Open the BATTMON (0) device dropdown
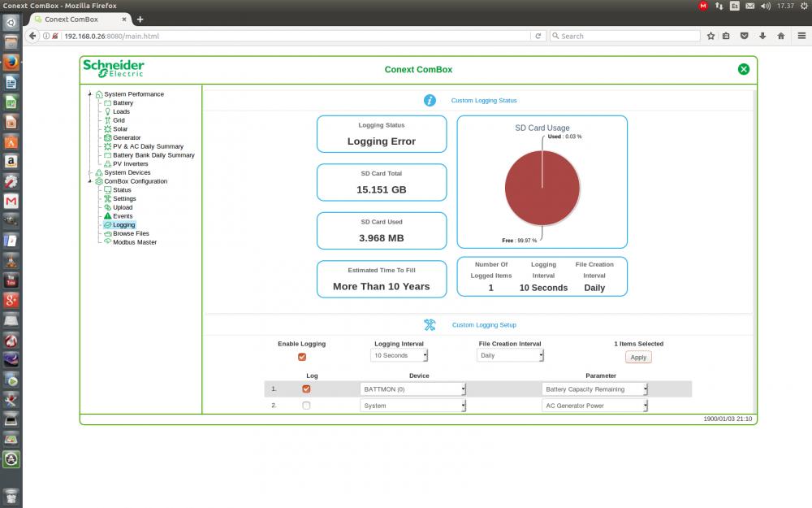 pos(412,389)
